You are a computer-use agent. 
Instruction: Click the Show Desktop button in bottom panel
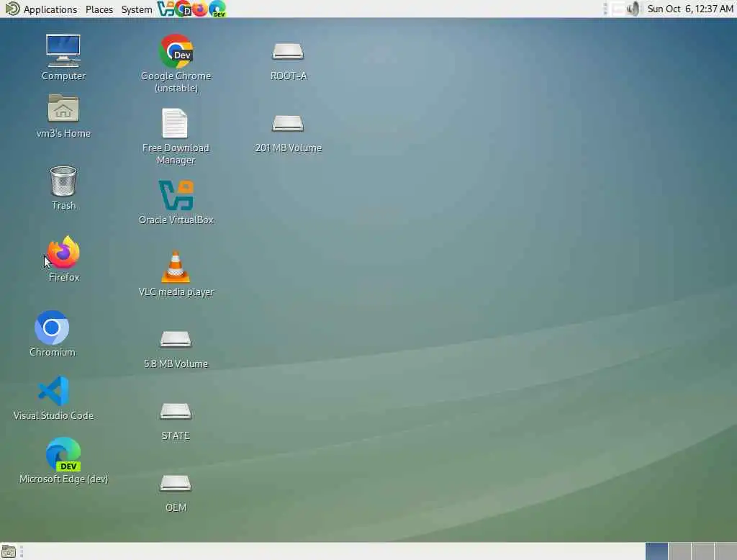pos(9,551)
